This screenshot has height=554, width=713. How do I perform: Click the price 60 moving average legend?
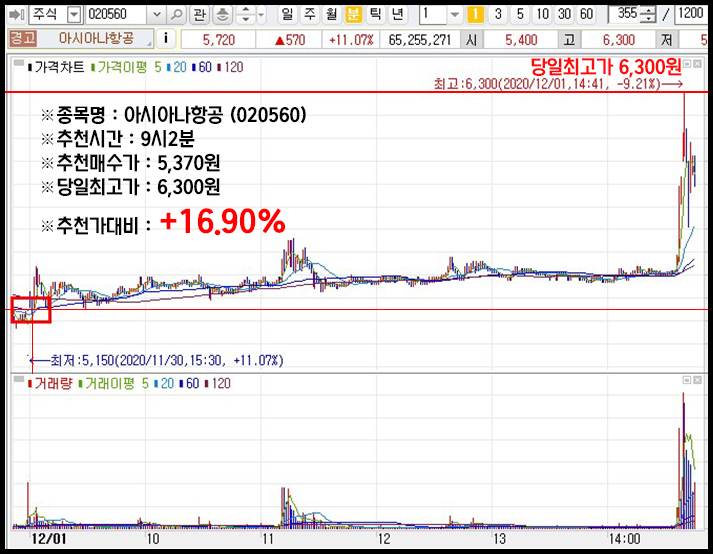click(202, 67)
